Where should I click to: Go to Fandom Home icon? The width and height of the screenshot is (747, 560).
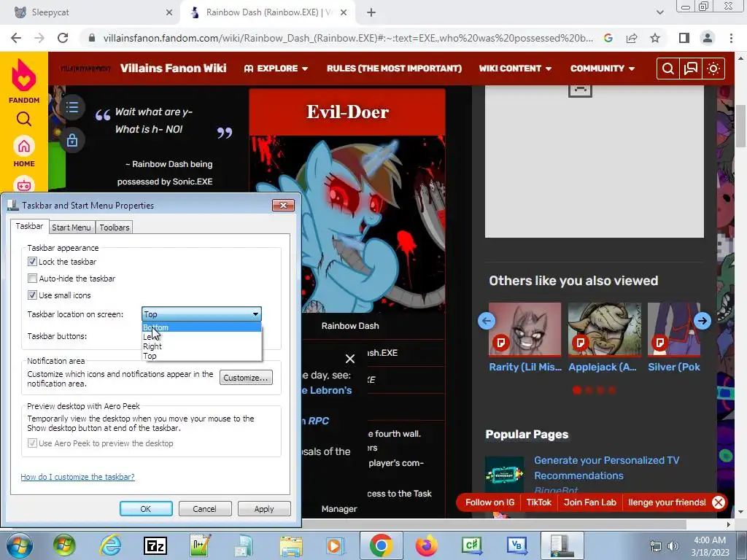(x=24, y=146)
